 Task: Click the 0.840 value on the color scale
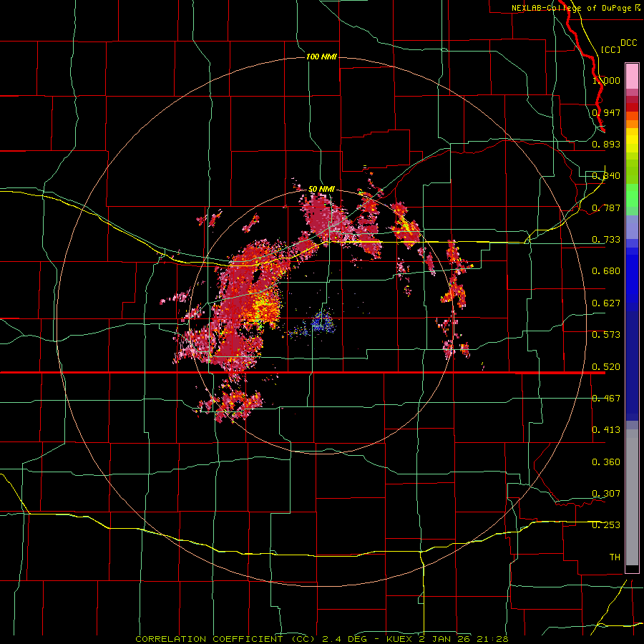pyautogui.click(x=606, y=176)
